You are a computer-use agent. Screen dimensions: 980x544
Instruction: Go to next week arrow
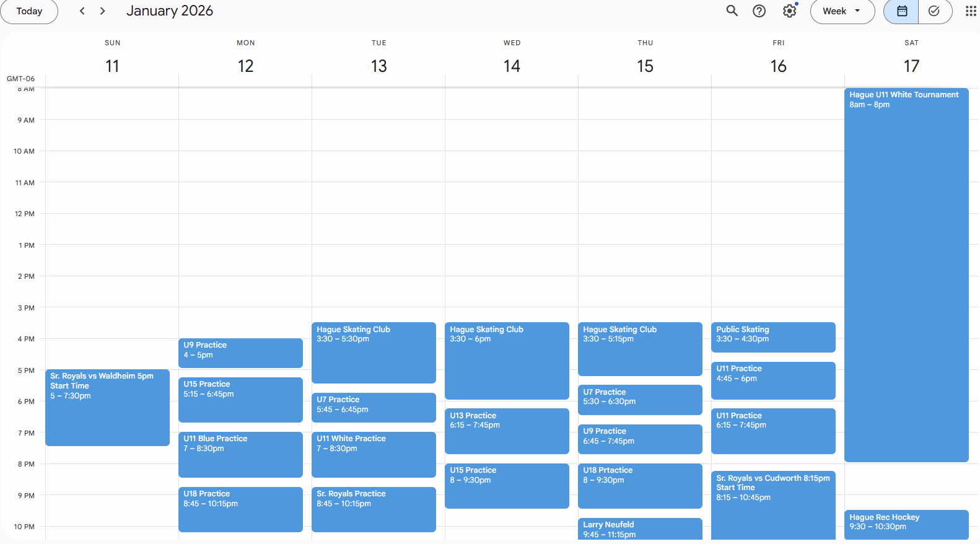103,11
